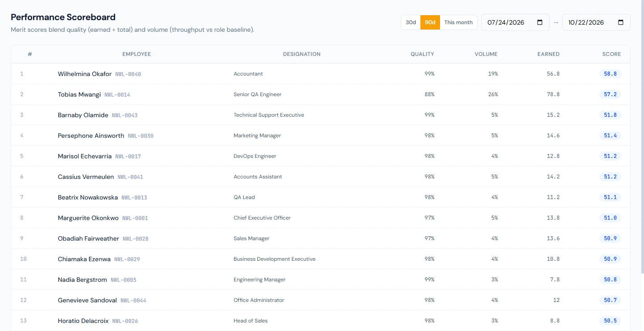The width and height of the screenshot is (644, 331).
Task: Click earned value 78.8
Action: point(553,94)
